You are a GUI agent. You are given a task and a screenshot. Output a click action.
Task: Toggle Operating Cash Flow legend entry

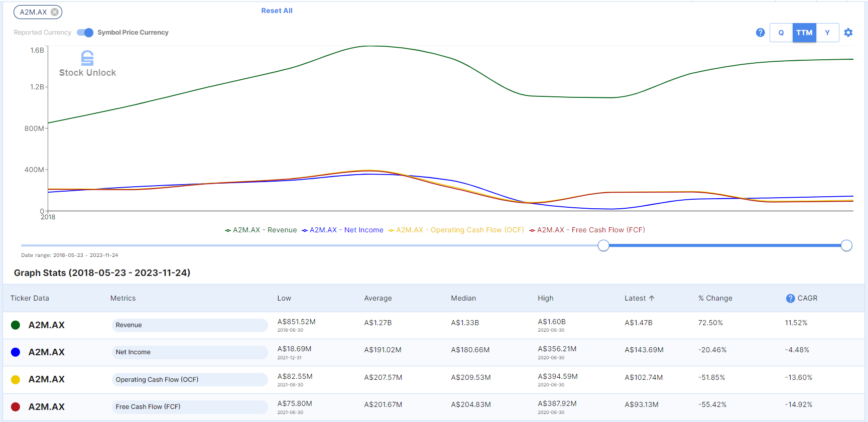[456, 230]
